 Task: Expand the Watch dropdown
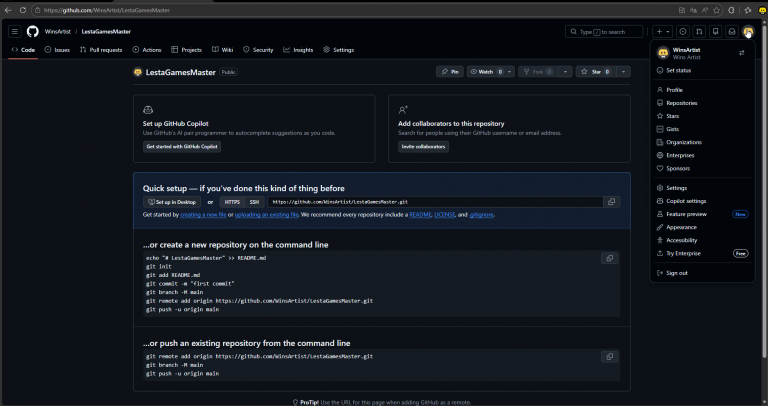[x=509, y=72]
